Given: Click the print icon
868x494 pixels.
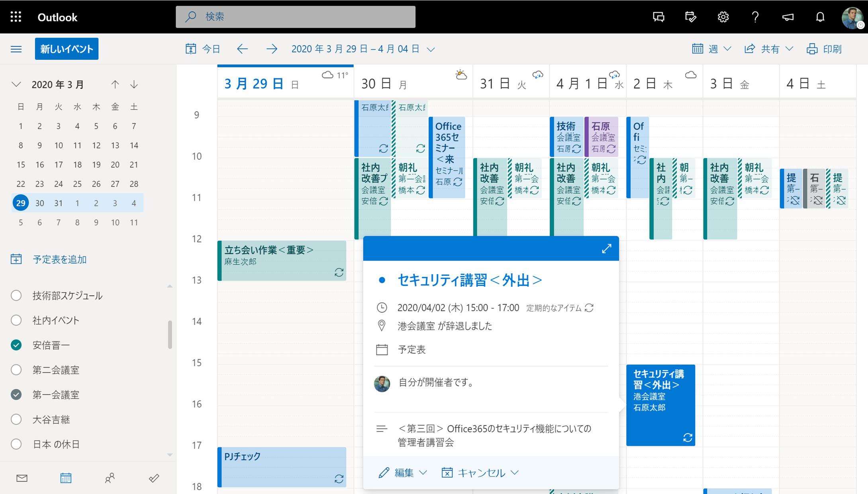Looking at the screenshot, I should 812,49.
